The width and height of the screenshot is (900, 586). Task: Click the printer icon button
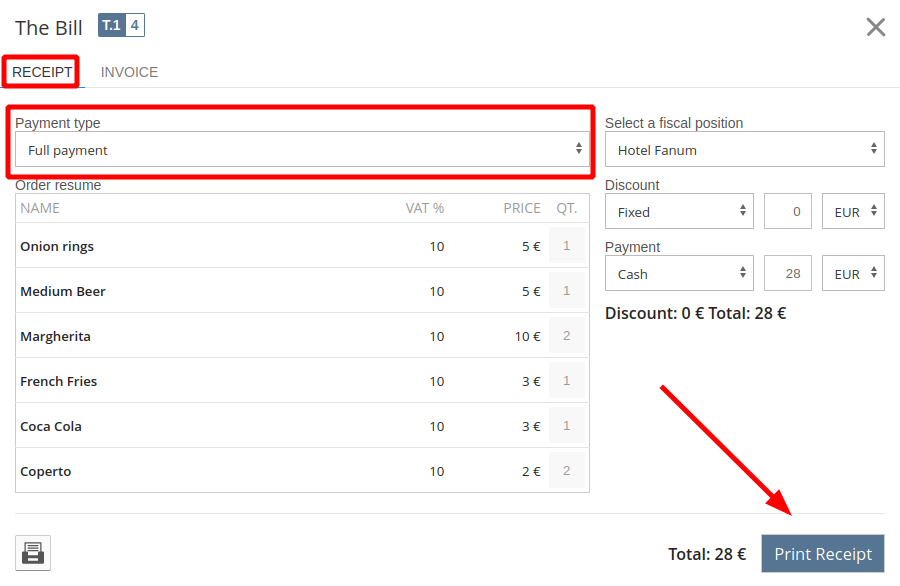tap(33, 553)
